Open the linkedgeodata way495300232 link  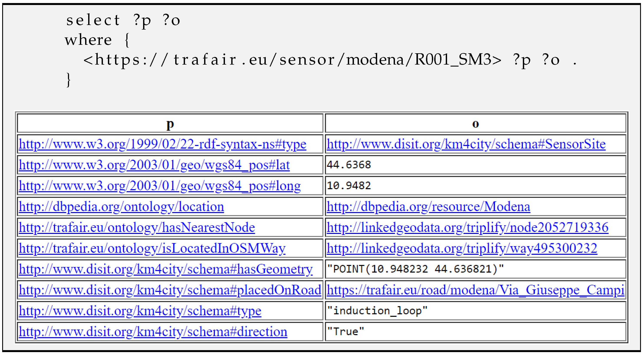[462, 249]
